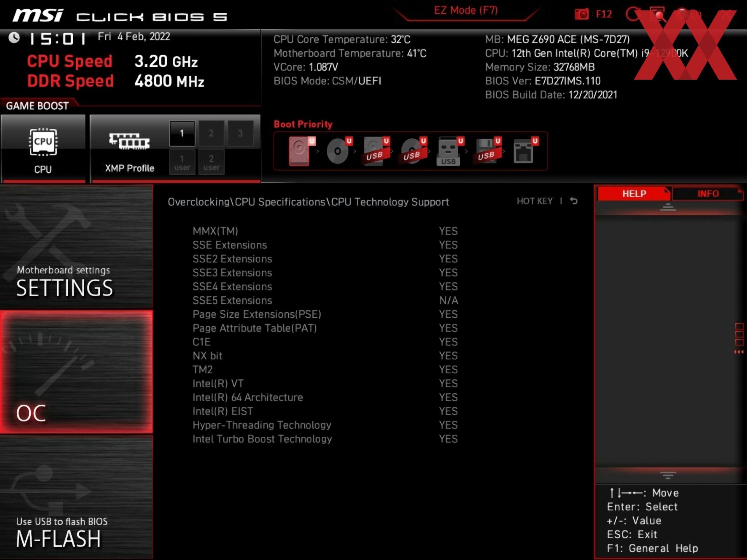Viewport: 747px width, 560px height.
Task: Take a screenshot with the F12 camera icon
Action: [x=582, y=14]
